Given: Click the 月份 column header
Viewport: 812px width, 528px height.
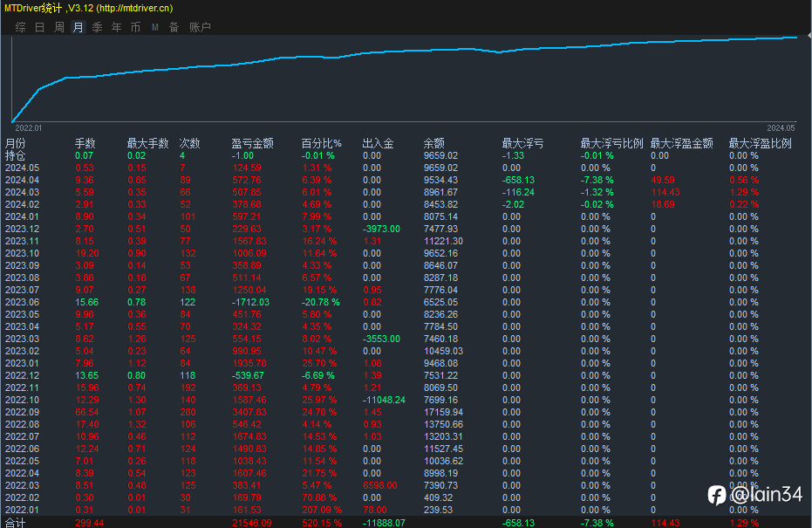Looking at the screenshot, I should click(x=16, y=143).
